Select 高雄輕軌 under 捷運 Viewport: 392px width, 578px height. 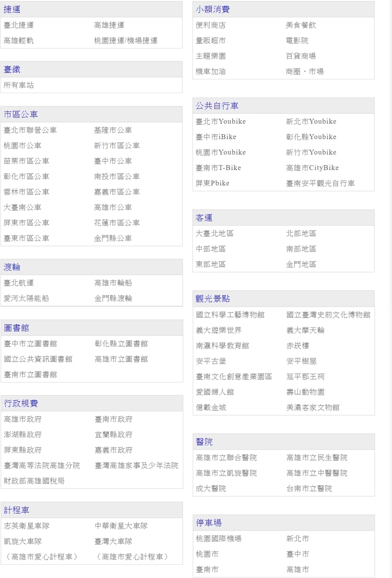tap(19, 41)
